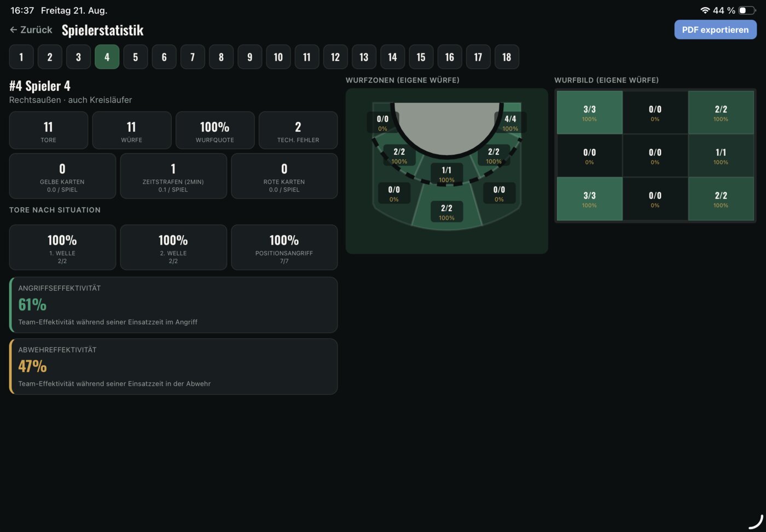Click the 2. Welle 2/2 card
Viewport: 766px width, 532px height.
(x=173, y=247)
